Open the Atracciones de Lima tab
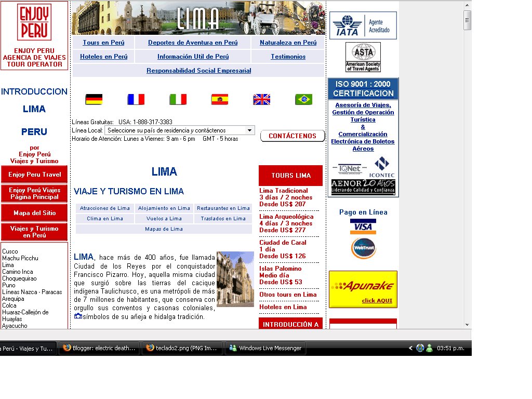Screen dimensions: 532x399 [x=105, y=208]
